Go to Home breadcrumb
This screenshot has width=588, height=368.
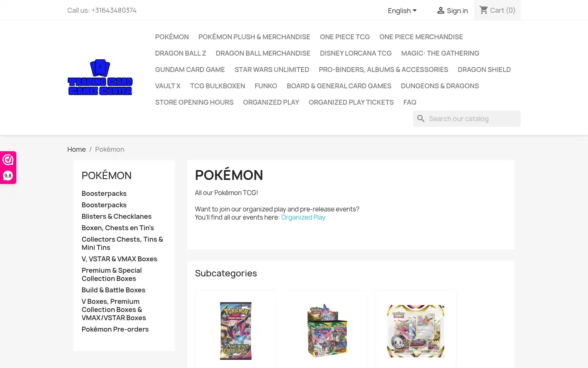point(76,149)
